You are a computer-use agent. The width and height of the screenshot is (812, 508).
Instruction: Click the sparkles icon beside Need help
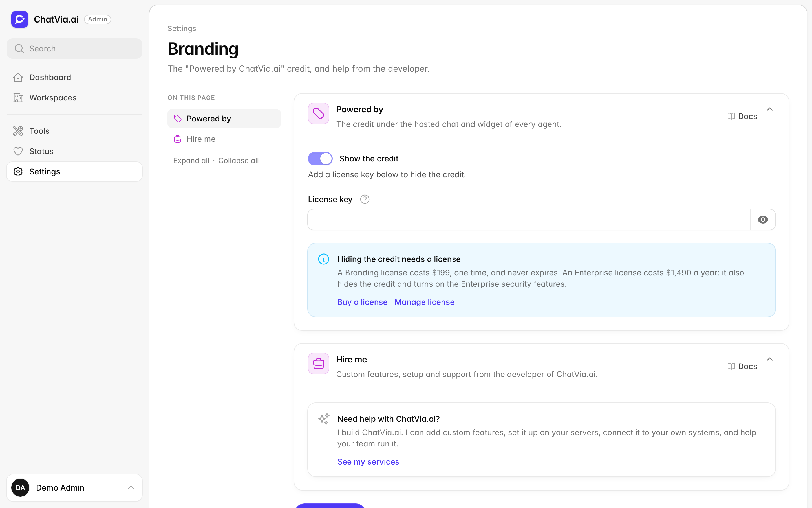[x=324, y=419]
